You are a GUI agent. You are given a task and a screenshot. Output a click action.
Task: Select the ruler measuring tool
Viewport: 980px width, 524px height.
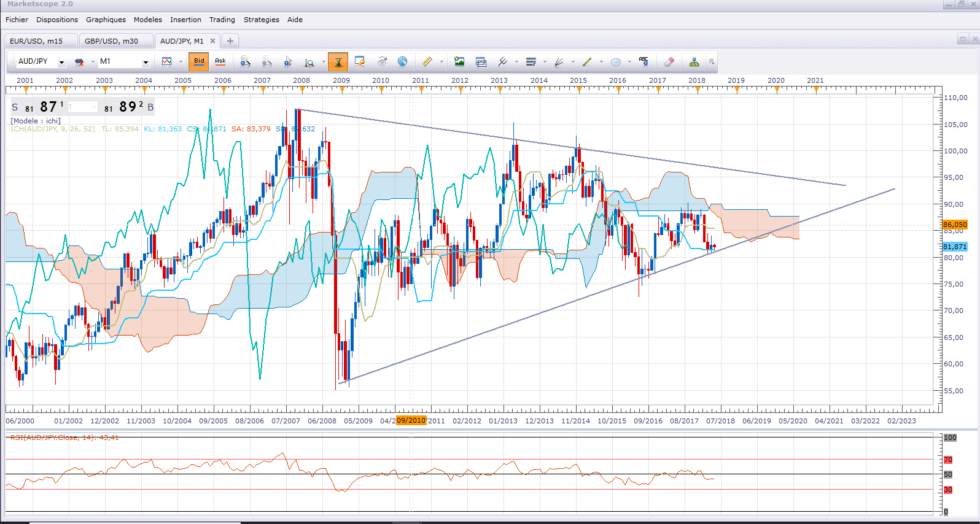[427, 62]
